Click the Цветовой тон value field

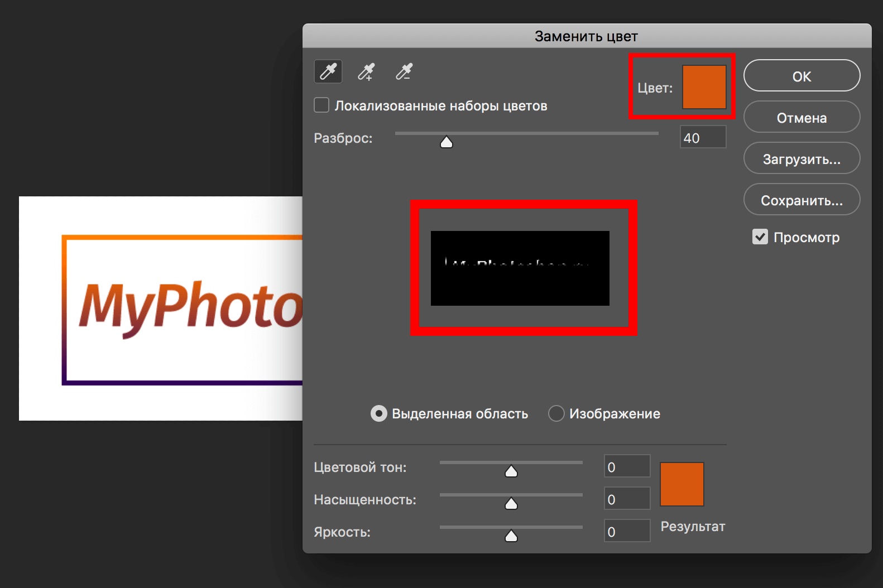627,466
